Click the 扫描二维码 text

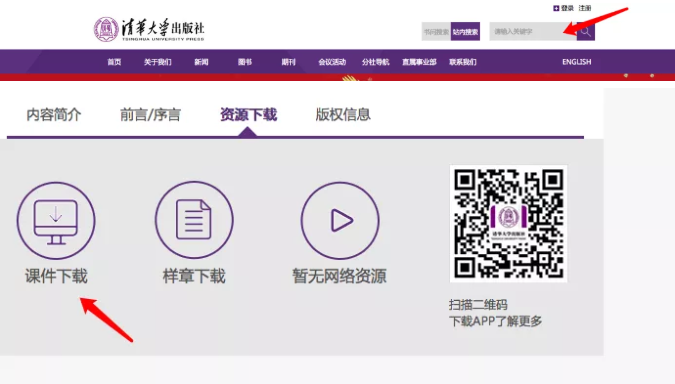[478, 305]
